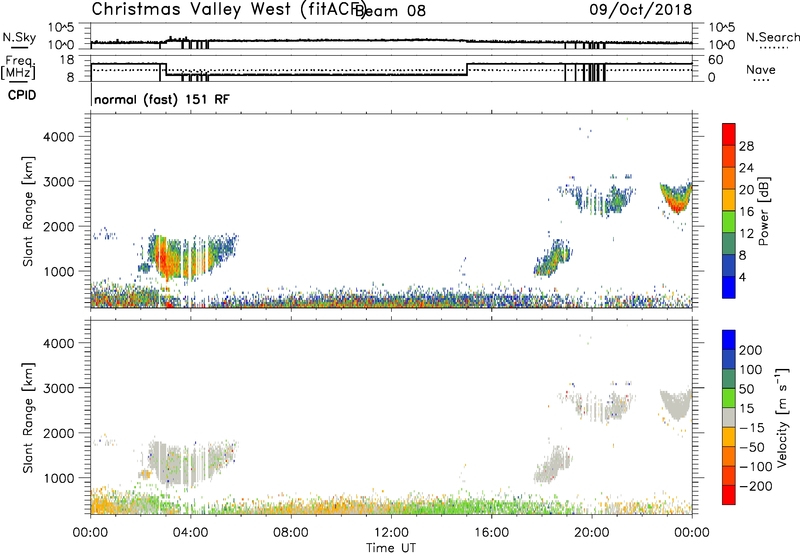This screenshot has width=800, height=554.
Task: Click the power panel 'Slant Range [km]' label
Action: [28, 211]
